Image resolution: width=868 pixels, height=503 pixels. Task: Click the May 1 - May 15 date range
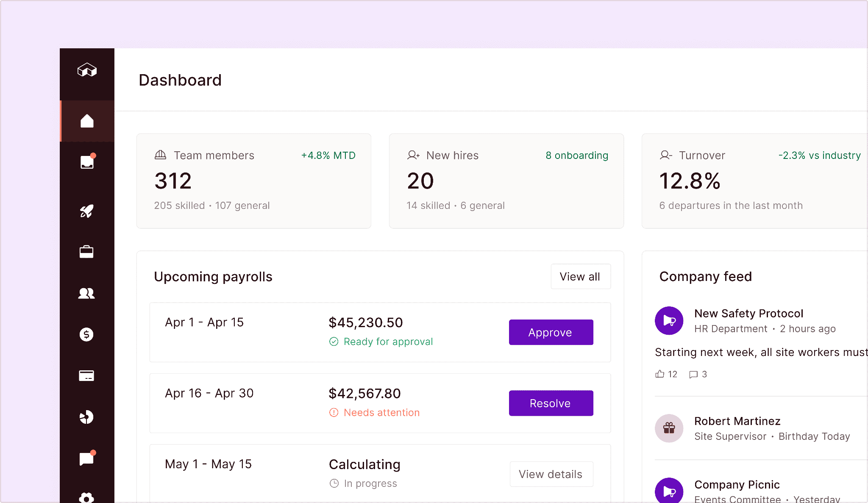pos(209,464)
